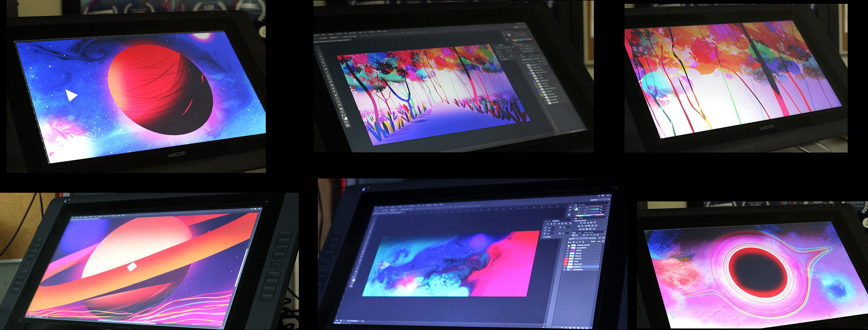Open the layer filter type dropdown in nebula Layers panel
The image size is (868, 330).
[575, 235]
